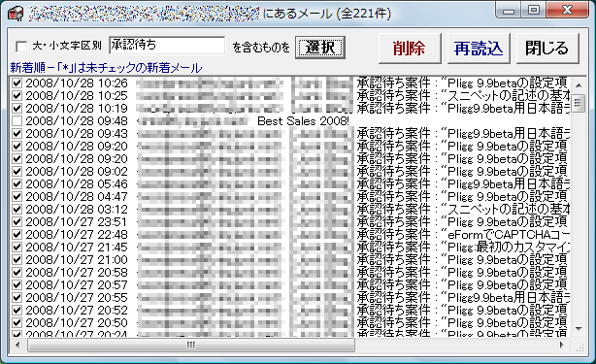Uncheck the mail dated 2008/10/27 22:48
Viewport: 596px width, 364px height.
(x=17, y=235)
